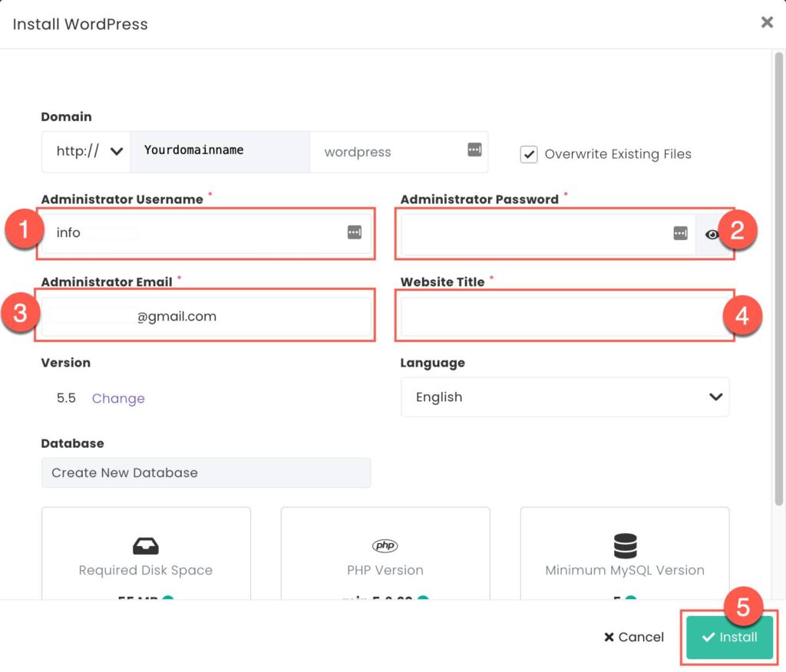Open the English language dropdown
Image resolution: width=786 pixels, height=672 pixels.
[565, 397]
